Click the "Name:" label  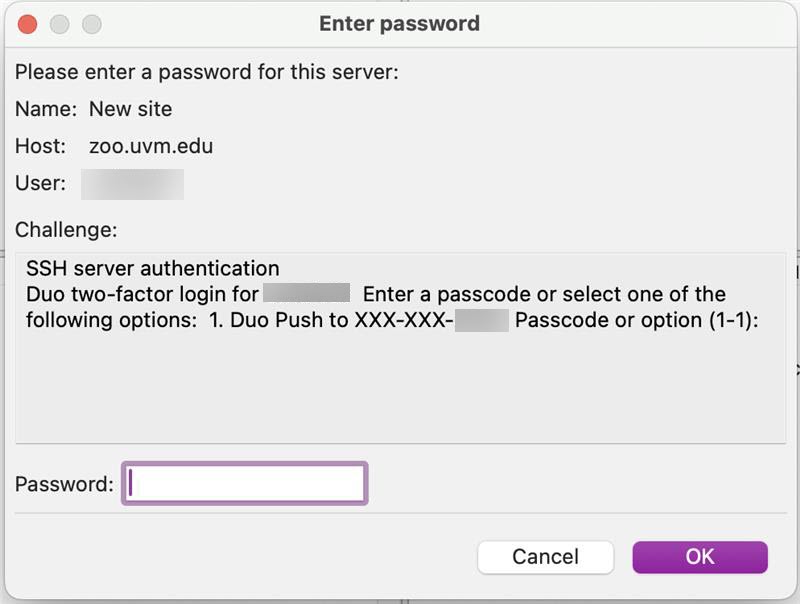point(46,109)
